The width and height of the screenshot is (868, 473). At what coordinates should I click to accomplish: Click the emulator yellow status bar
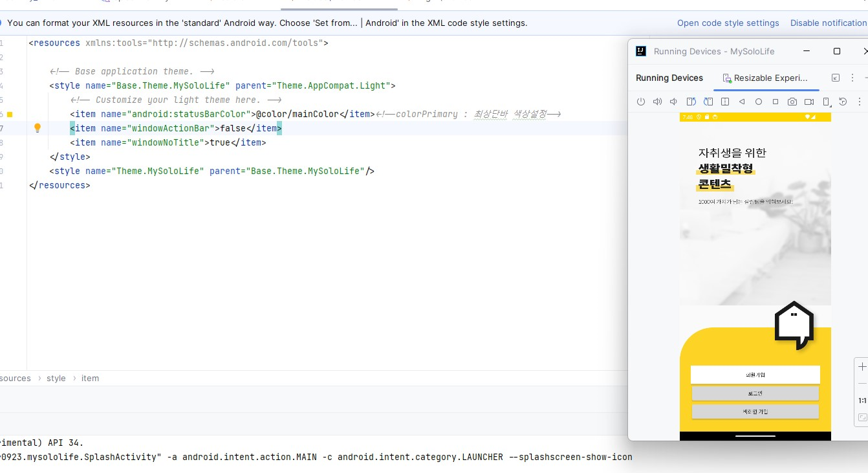(755, 117)
